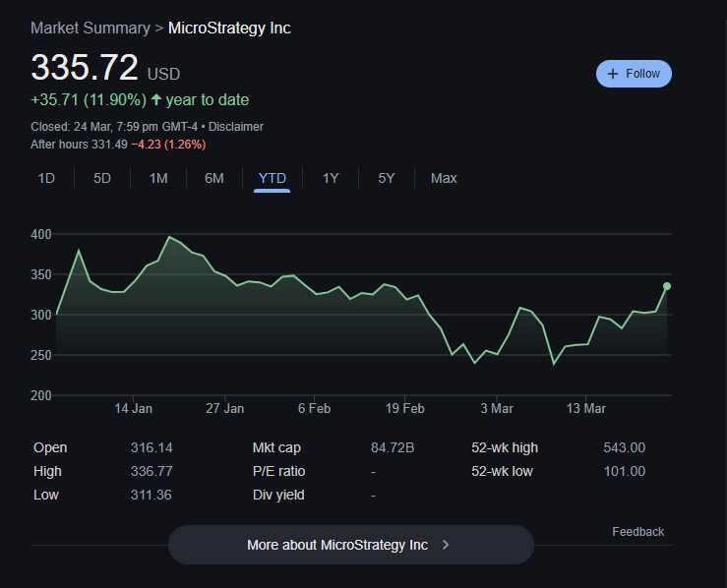Switch to the 1M chart tab
Screen dimensions: 727x588
(x=158, y=178)
